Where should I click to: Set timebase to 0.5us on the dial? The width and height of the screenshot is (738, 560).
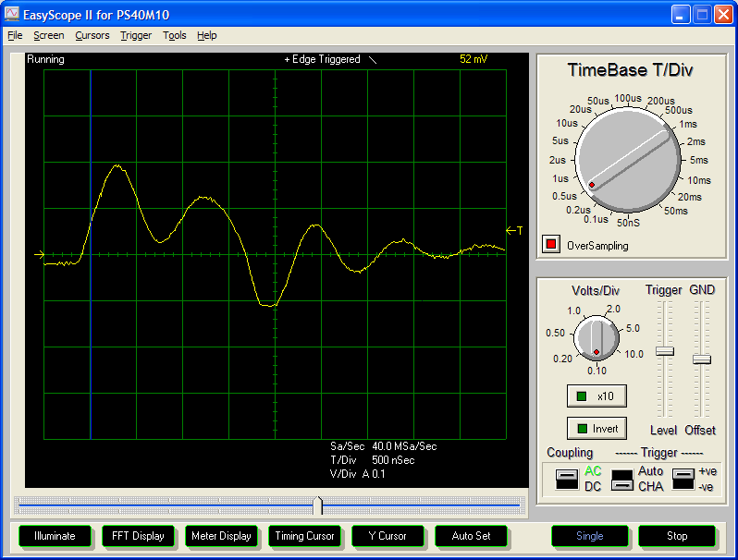click(x=564, y=196)
